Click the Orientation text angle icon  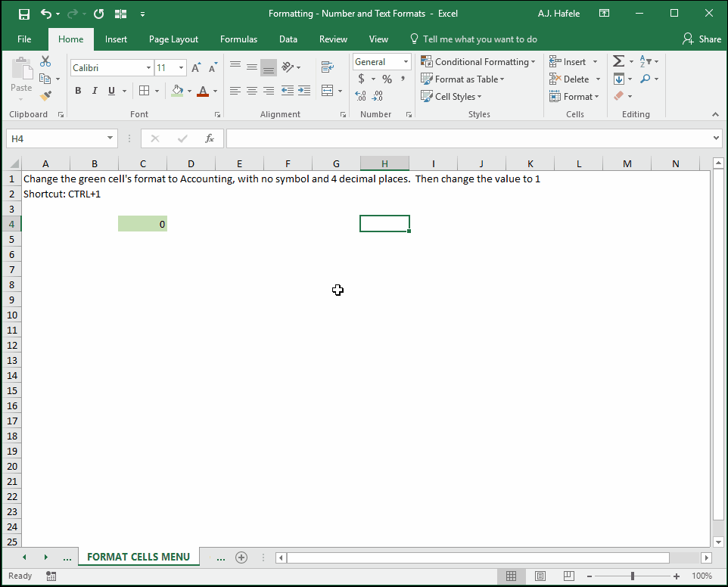point(288,67)
